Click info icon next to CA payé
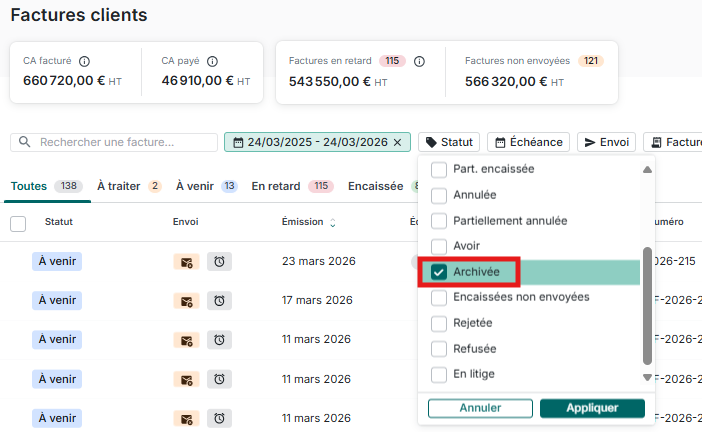The width and height of the screenshot is (702, 432). 212,61
